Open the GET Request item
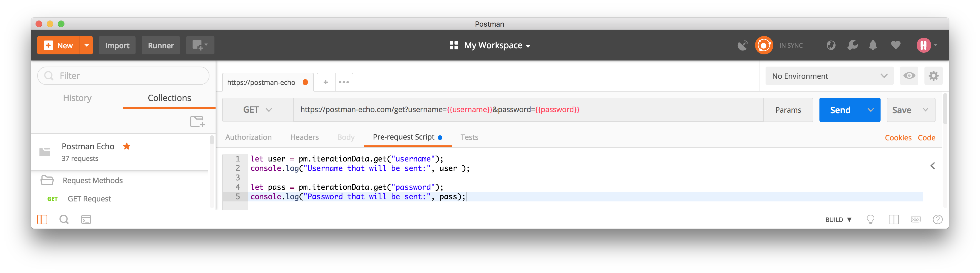 point(89,198)
